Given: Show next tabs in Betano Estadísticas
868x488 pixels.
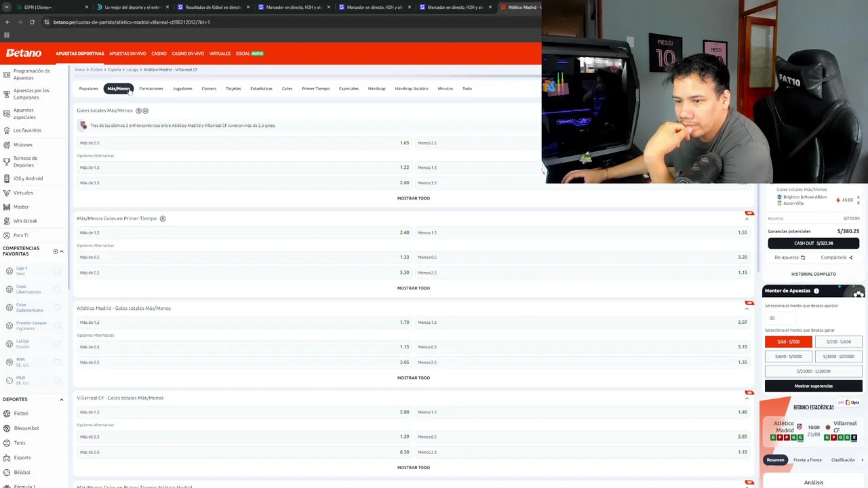Looking at the screenshot, I should 862,460.
